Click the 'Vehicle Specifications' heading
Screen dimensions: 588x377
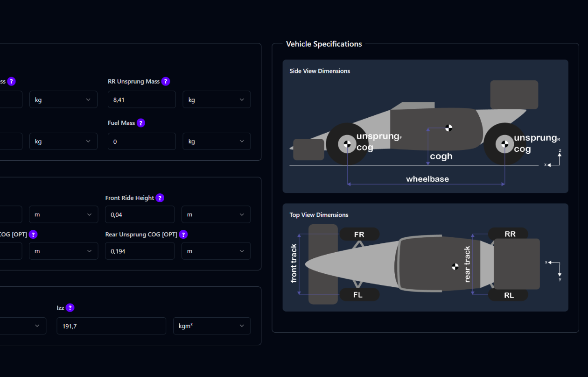pos(324,44)
